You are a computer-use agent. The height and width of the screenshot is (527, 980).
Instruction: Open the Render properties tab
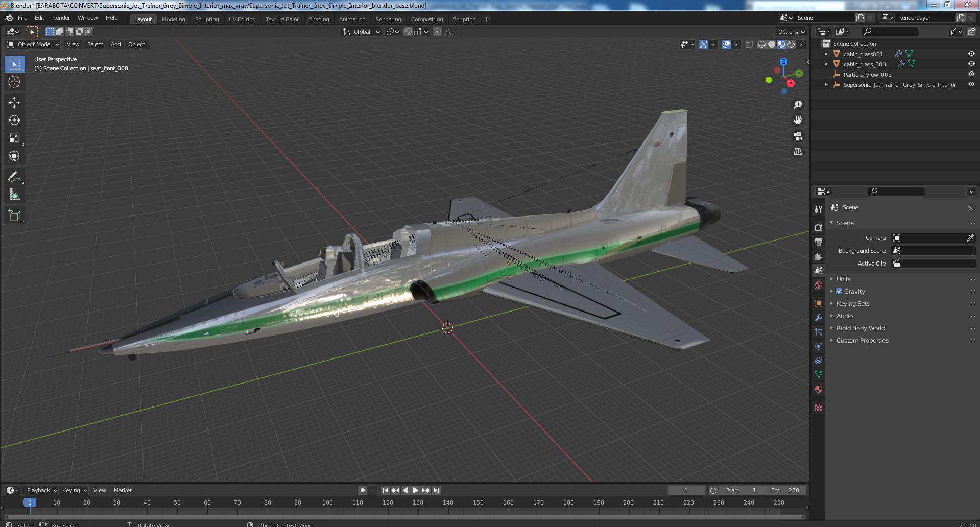click(x=819, y=227)
